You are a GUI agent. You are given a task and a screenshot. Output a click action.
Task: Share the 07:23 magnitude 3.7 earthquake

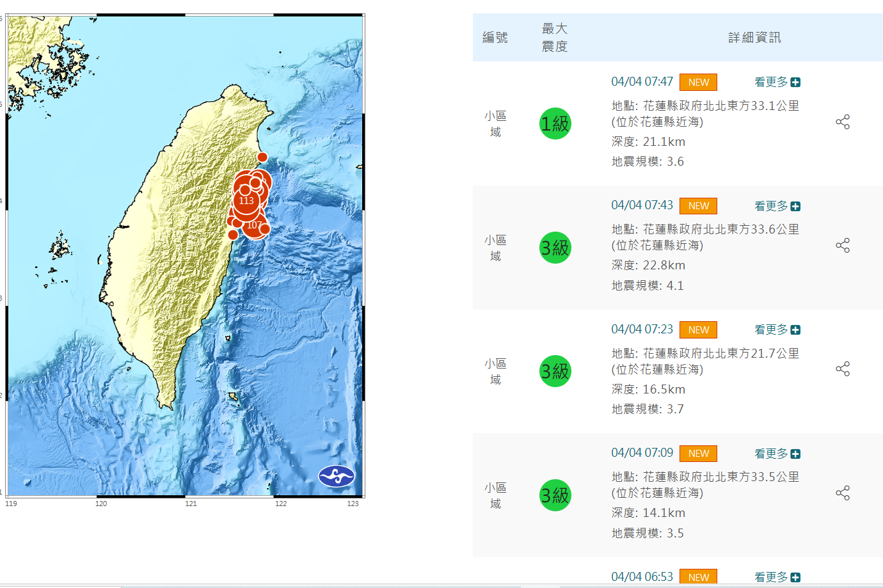[x=842, y=369]
